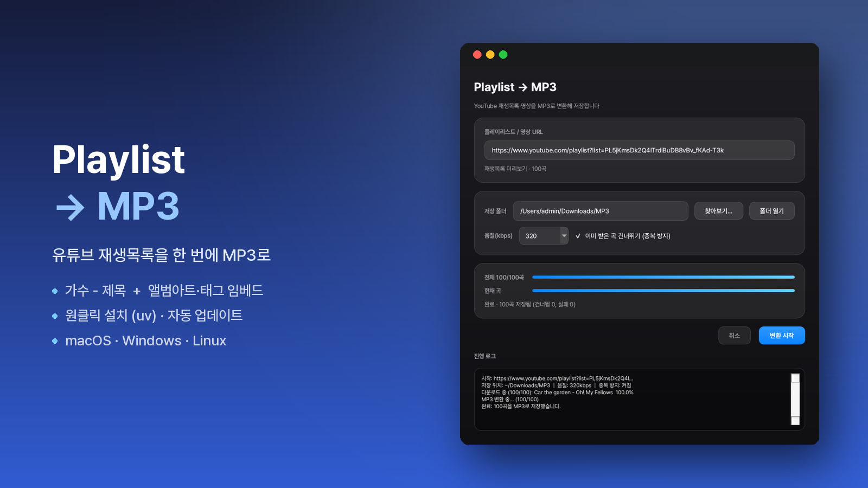Click log line starting '저장 위치: ~/Downloads/MP3'
868x488 pixels.
556,386
